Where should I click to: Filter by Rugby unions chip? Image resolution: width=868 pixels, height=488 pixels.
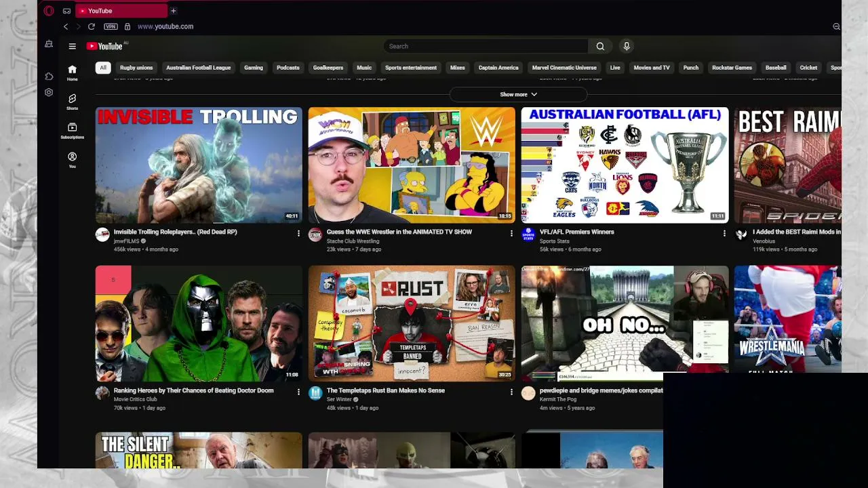(x=136, y=68)
